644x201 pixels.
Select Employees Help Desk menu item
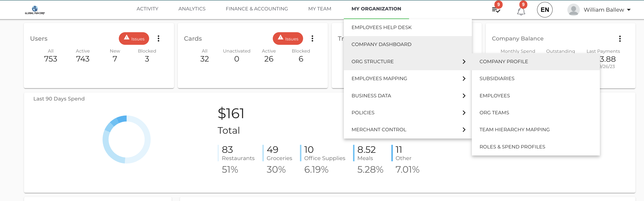[408, 27]
